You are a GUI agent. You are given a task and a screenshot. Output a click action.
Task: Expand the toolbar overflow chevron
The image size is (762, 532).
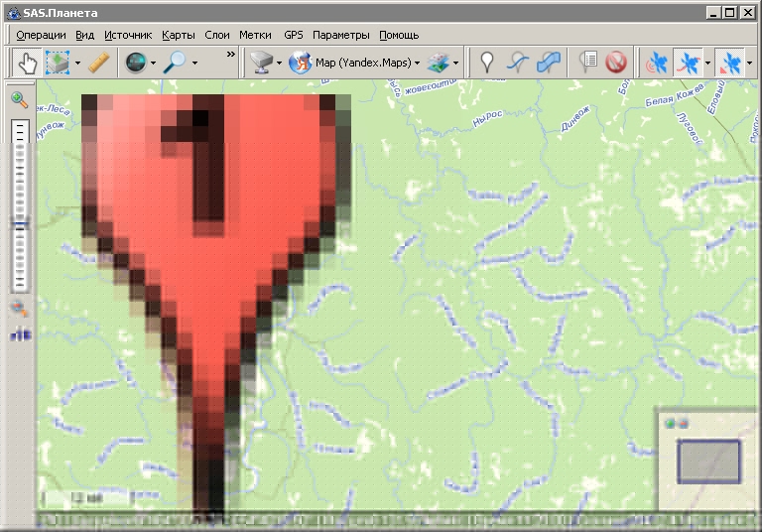pos(231,56)
